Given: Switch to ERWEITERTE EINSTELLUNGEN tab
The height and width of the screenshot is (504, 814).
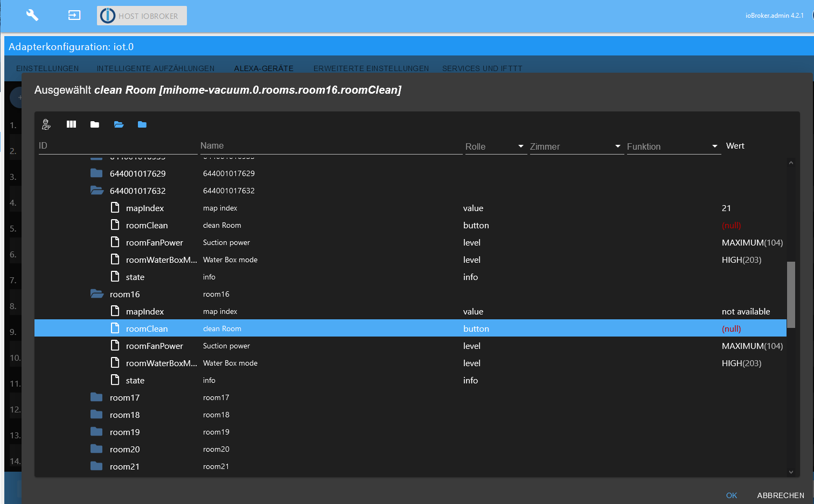Looking at the screenshot, I should [371, 68].
